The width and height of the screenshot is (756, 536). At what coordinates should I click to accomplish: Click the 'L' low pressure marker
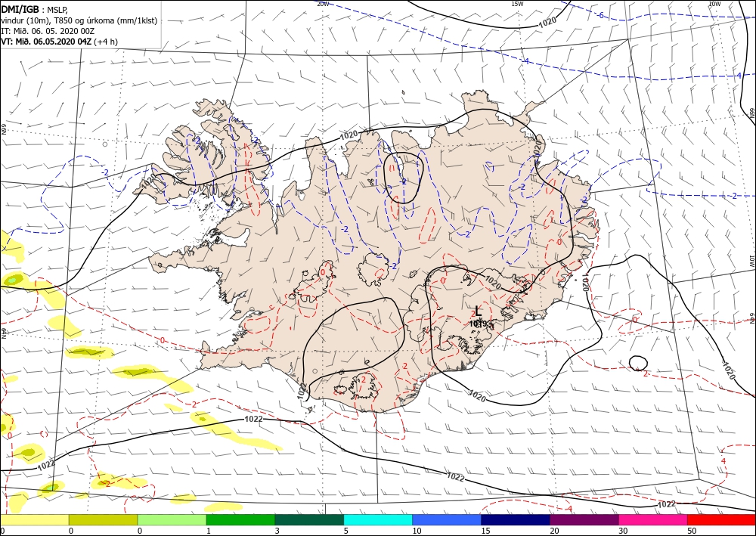click(x=478, y=311)
